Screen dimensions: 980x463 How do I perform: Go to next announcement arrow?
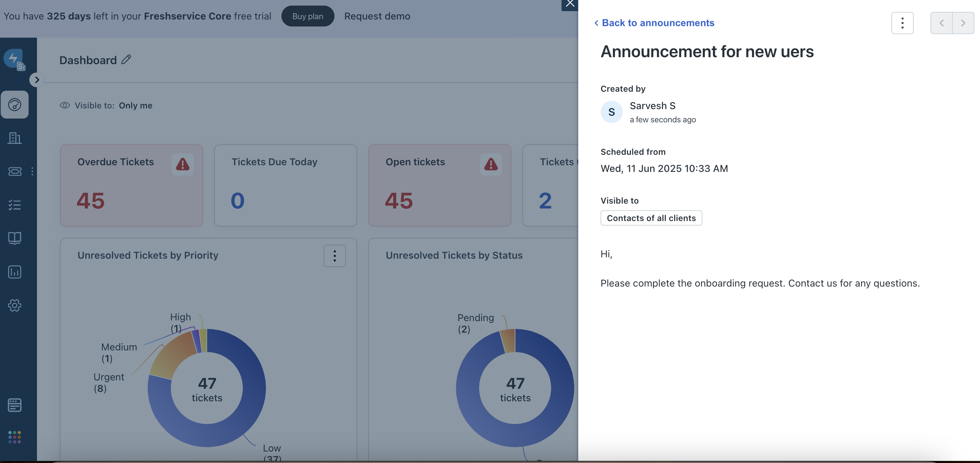coord(963,23)
